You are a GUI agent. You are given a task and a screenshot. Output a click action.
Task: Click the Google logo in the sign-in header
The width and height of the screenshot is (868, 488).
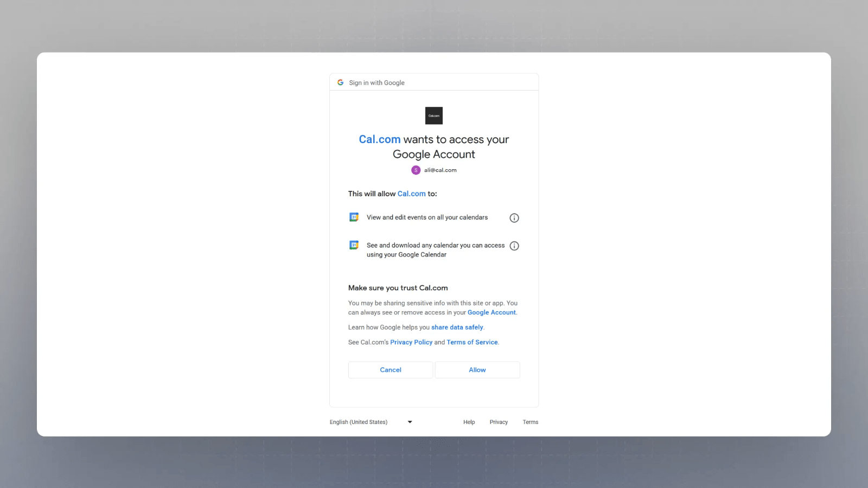click(340, 82)
